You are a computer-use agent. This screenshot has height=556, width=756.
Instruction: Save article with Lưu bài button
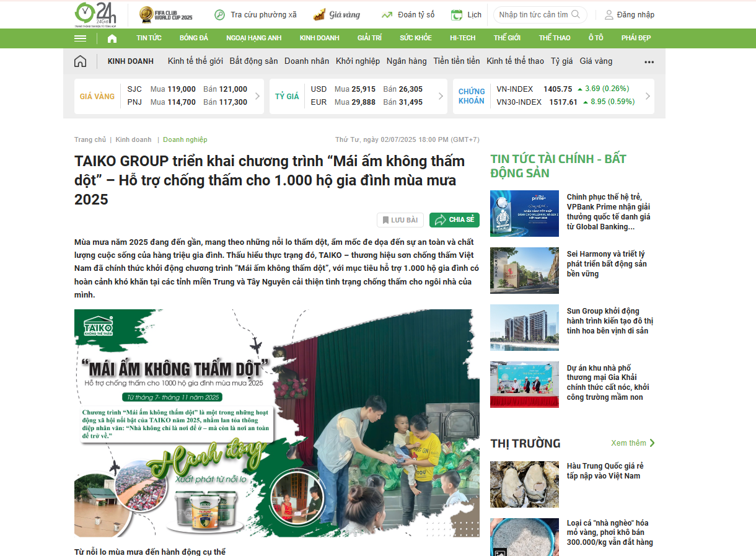tap(400, 220)
